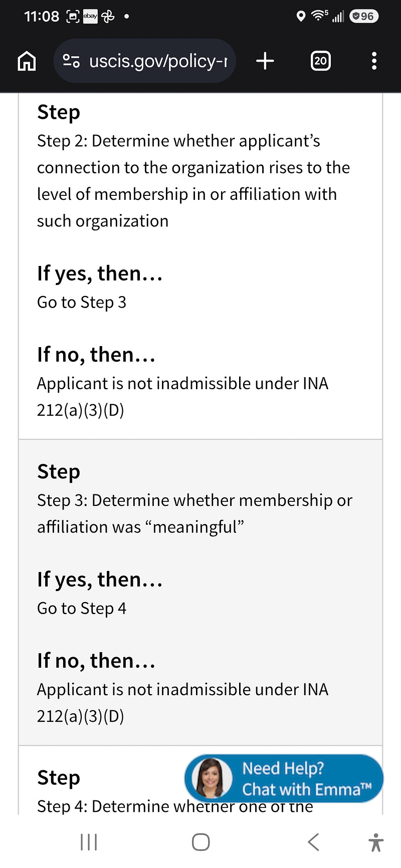Screen dimensions: 401x868
Task: Tap the Android home navigation button
Action: [x=200, y=842]
